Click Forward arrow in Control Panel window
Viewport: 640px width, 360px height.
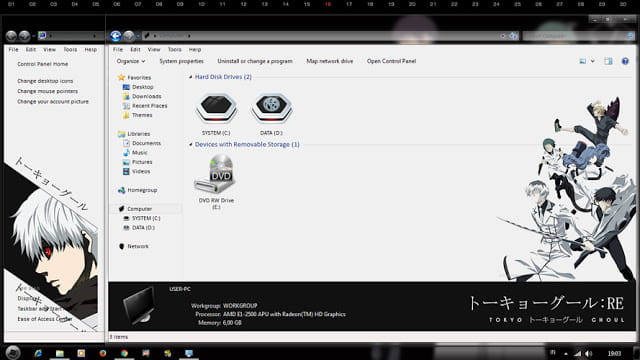tap(24, 36)
